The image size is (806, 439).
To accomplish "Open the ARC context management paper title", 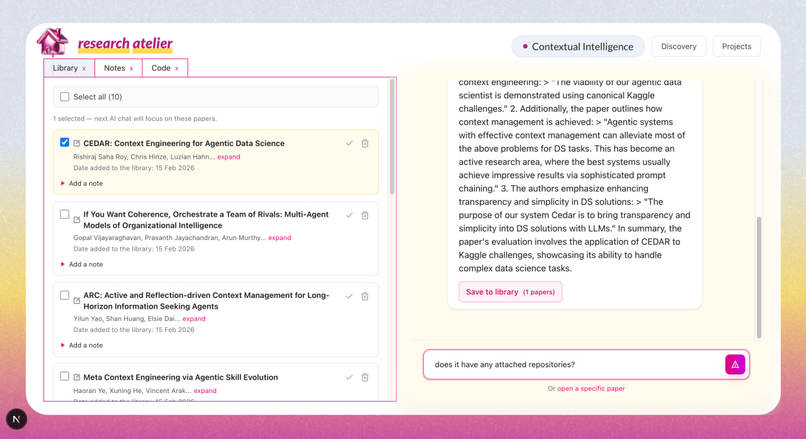I will (206, 301).
